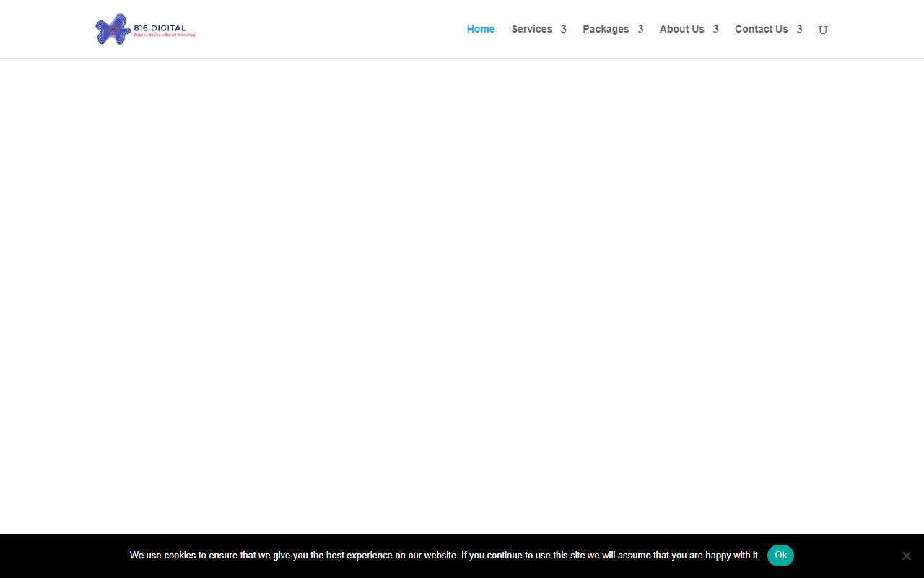The height and width of the screenshot is (578, 924).
Task: Accept cookies with the Ok button
Action: pyautogui.click(x=780, y=556)
